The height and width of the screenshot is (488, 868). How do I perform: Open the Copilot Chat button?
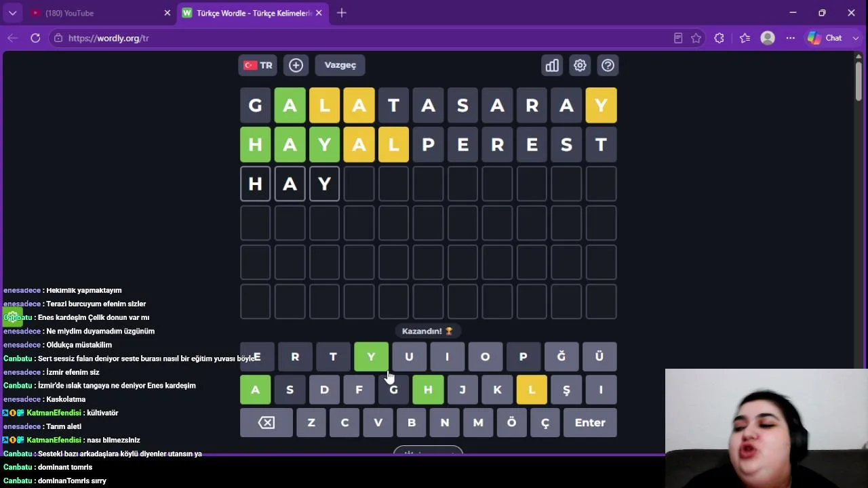(x=825, y=38)
